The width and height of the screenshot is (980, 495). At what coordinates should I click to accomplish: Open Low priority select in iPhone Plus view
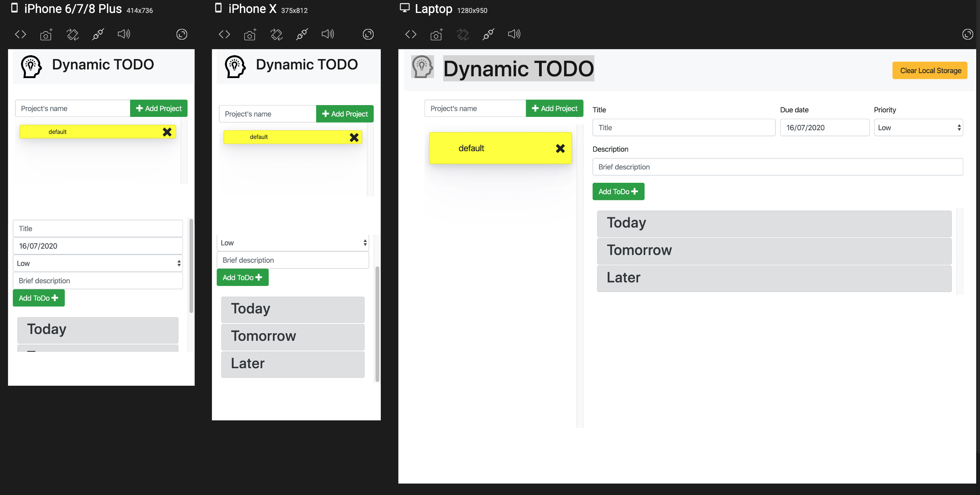pos(98,263)
